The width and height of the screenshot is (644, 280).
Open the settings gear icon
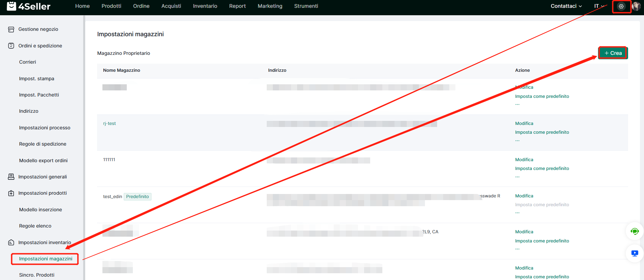pyautogui.click(x=621, y=6)
